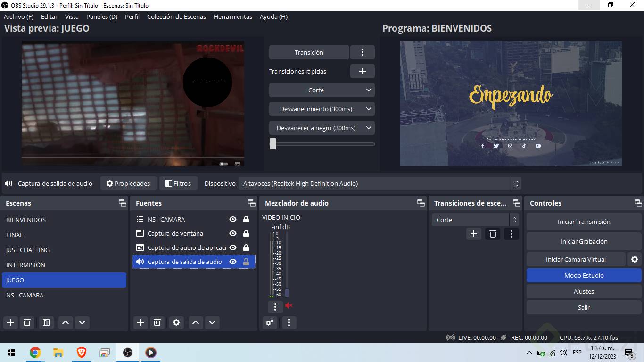This screenshot has height=362, width=644.
Task: Click Iniciar Cámara Virtual
Action: click(576, 259)
